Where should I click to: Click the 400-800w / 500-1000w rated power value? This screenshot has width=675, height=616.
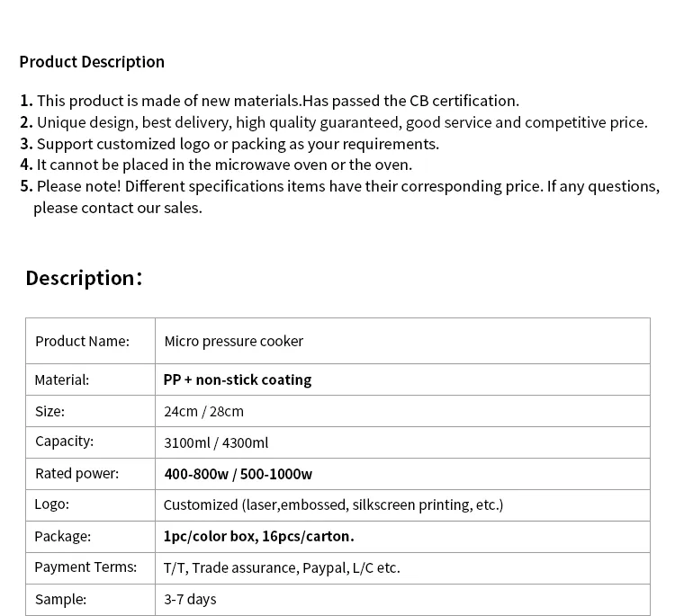pos(238,474)
